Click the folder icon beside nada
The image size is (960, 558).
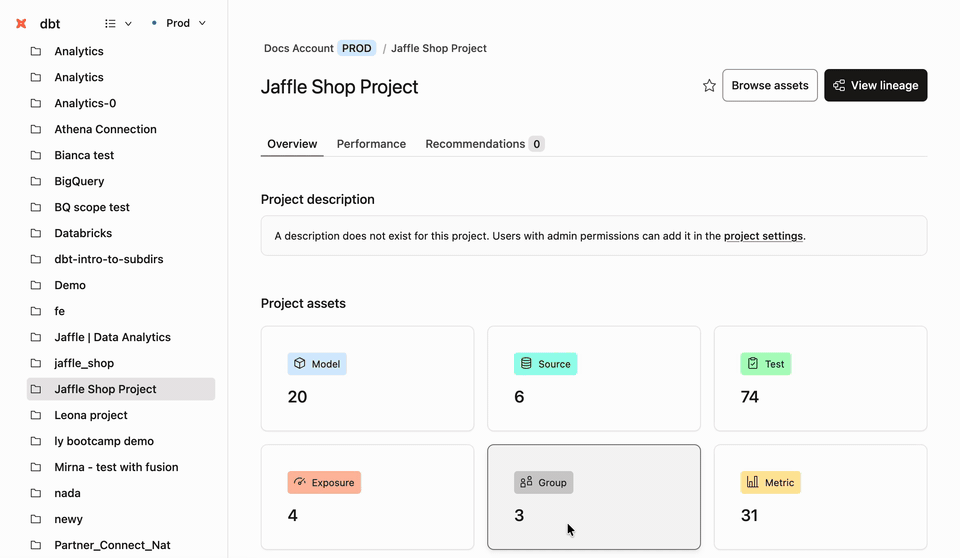coord(36,493)
